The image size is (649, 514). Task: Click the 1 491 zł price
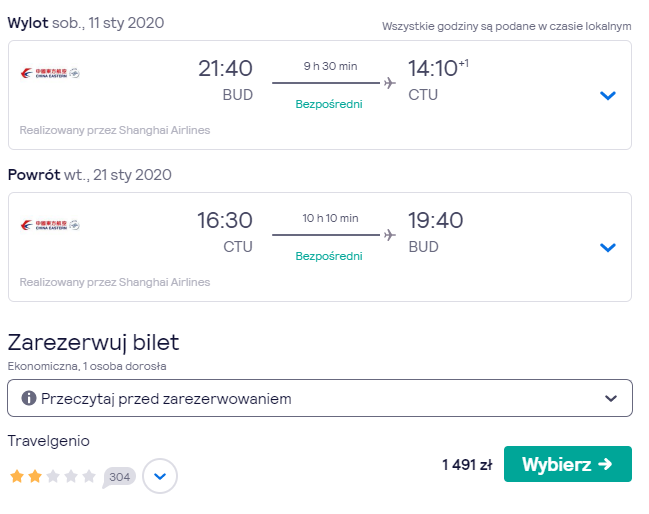tap(467, 465)
